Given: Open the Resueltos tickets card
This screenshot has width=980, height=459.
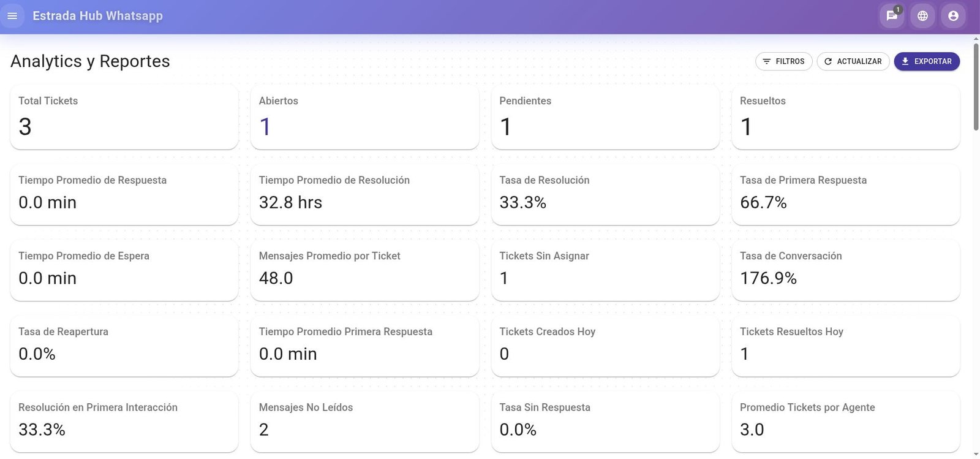Looking at the screenshot, I should point(845,116).
